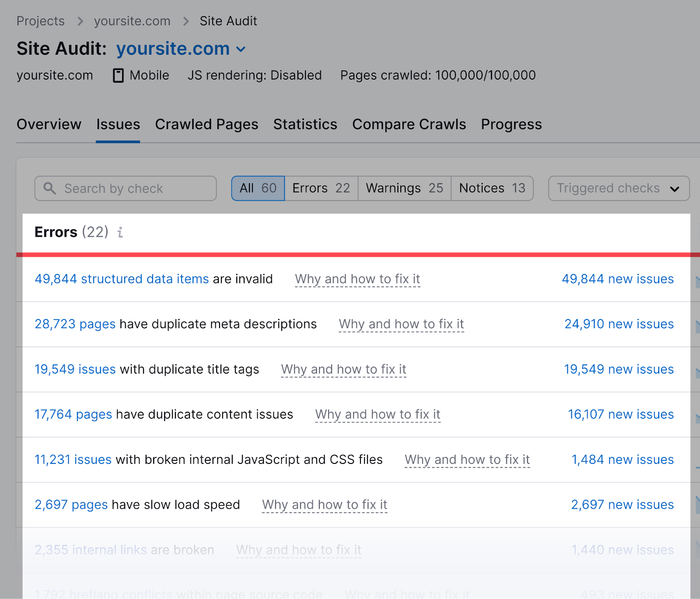View 1,484 new issues

tap(623, 460)
